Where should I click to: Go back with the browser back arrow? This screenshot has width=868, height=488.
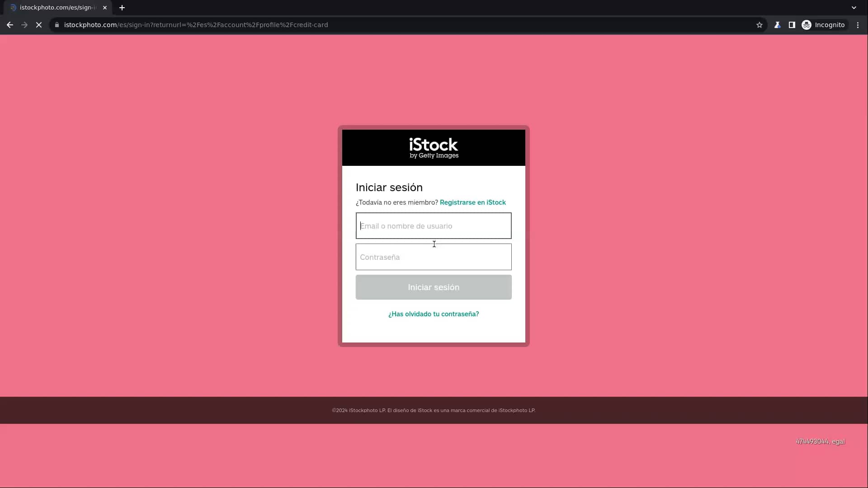pos(10,25)
